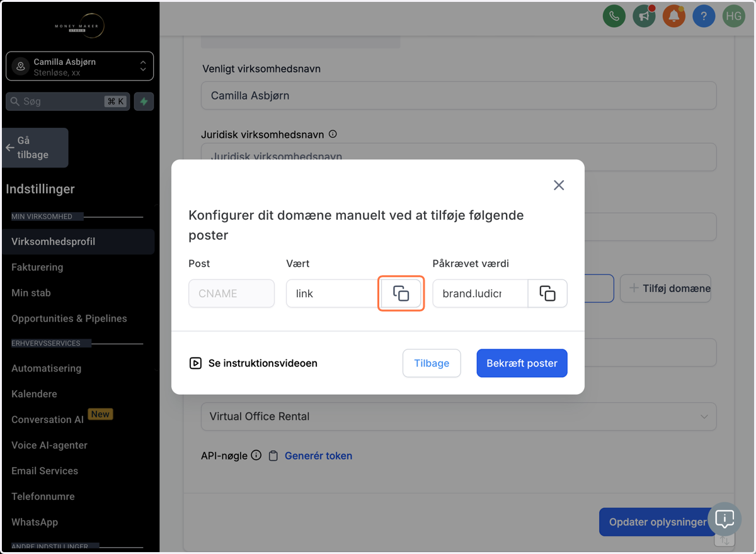
Task: Click Gå tilbage button in sidebar
Action: pyautogui.click(x=35, y=147)
